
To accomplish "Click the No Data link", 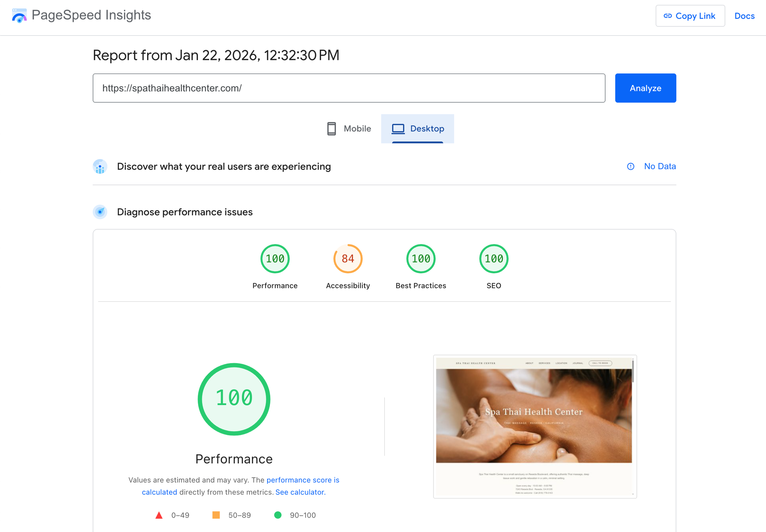I will pyautogui.click(x=660, y=166).
